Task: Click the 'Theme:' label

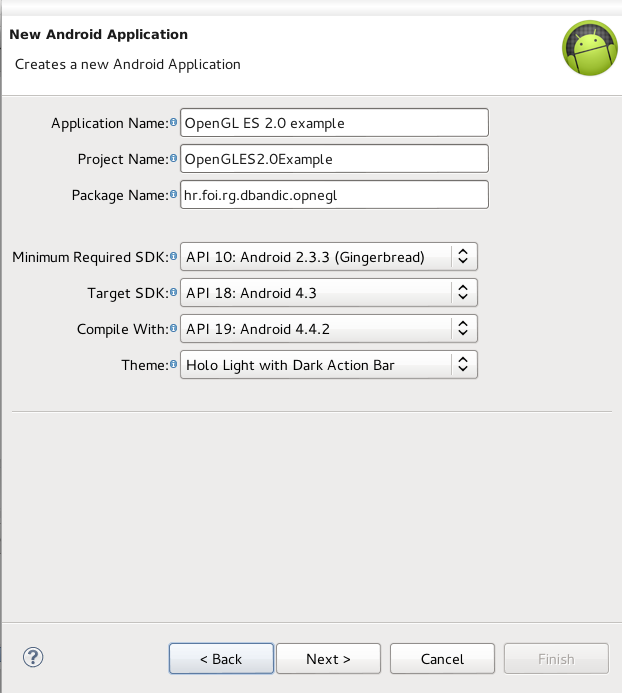Action: click(x=145, y=365)
